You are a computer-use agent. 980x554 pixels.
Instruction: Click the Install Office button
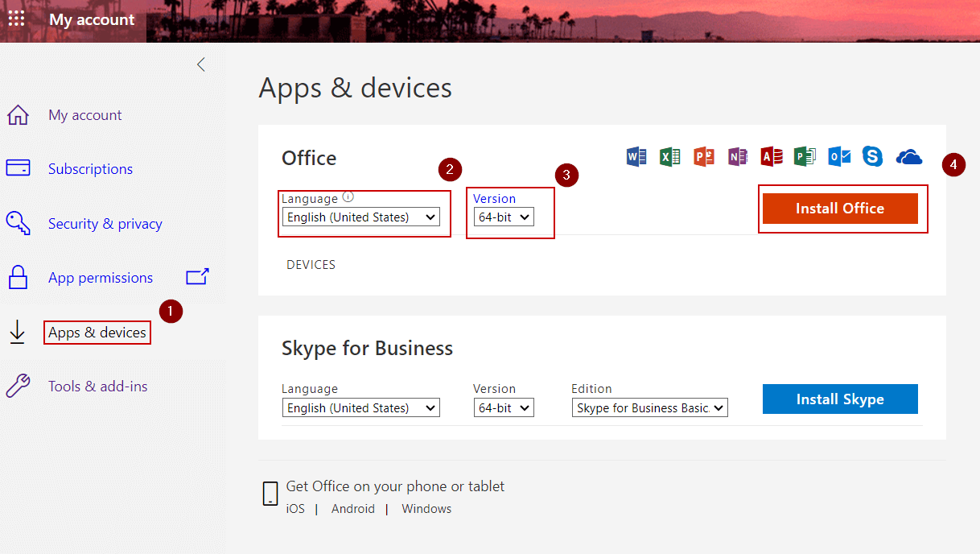[840, 208]
